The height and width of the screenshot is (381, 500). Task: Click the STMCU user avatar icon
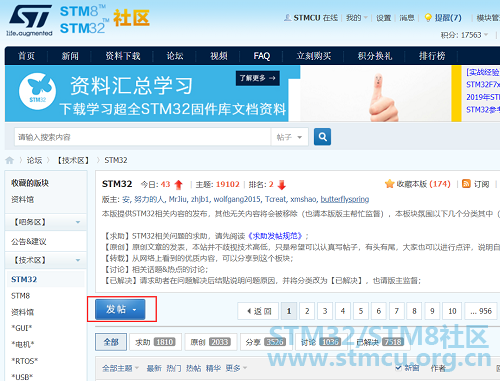coord(287,17)
